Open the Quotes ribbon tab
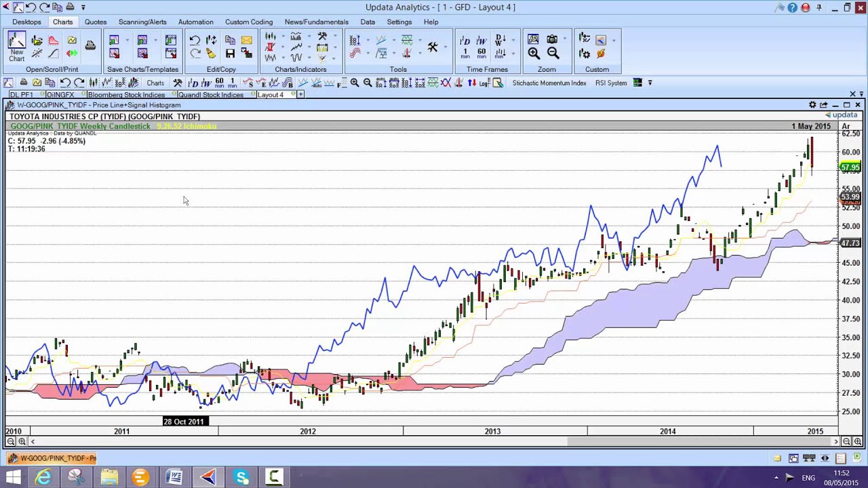Image resolution: width=868 pixels, height=488 pixels. tap(96, 22)
